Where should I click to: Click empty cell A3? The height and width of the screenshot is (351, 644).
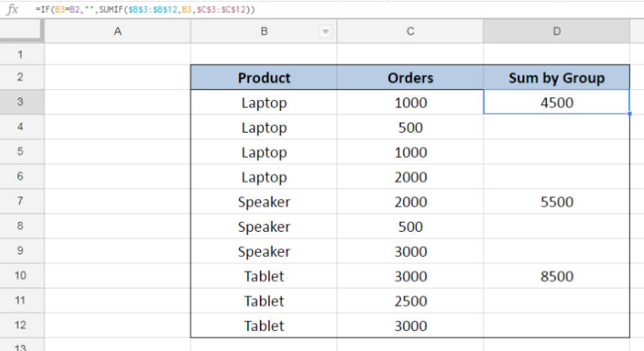pyautogui.click(x=117, y=102)
